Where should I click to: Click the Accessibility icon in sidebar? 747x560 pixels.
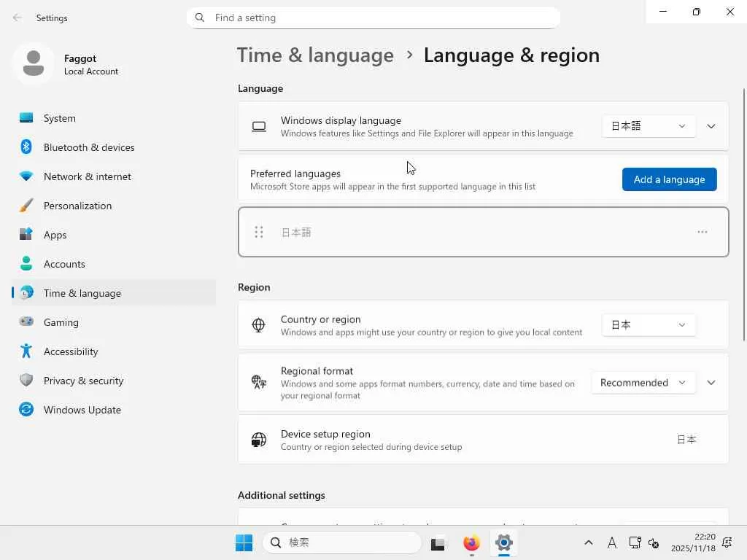[x=26, y=351]
